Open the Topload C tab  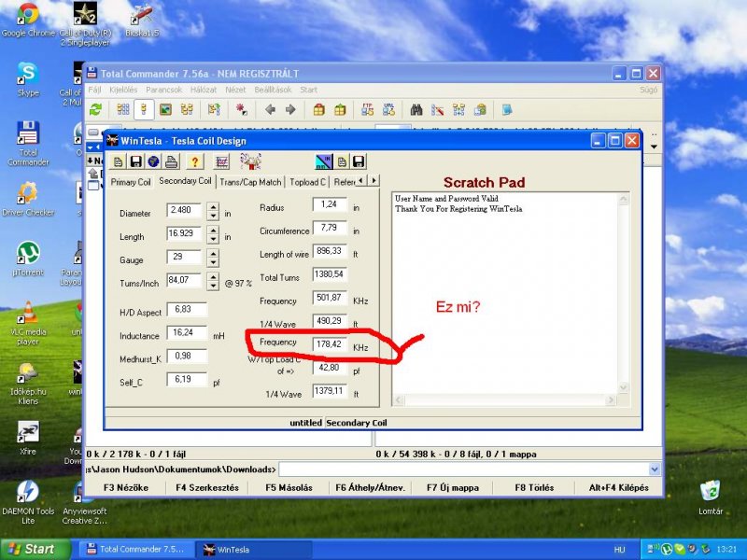tap(308, 182)
